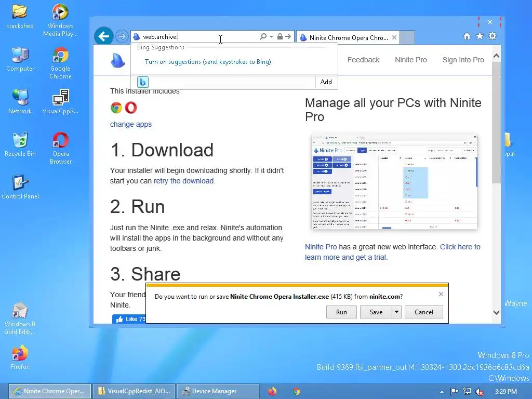Click retry the download link

tap(184, 181)
